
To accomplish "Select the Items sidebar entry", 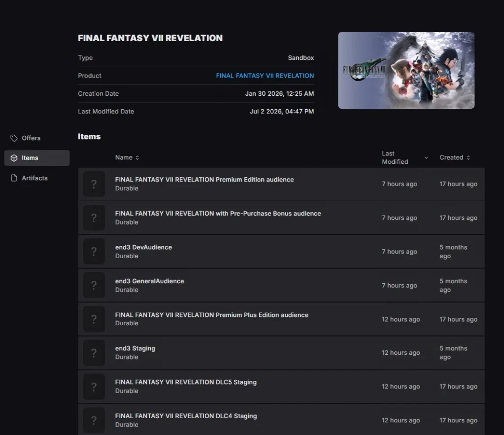I will coord(37,158).
